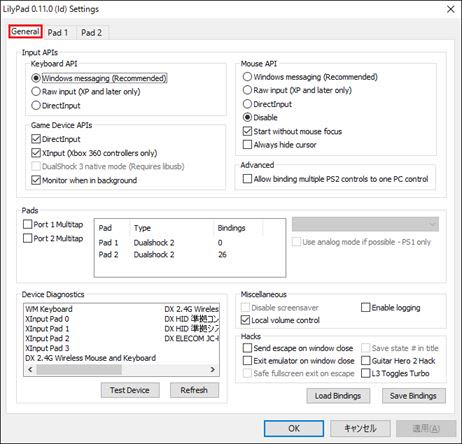
Task: Select Raw input for Keyboard API
Action: click(x=86, y=92)
